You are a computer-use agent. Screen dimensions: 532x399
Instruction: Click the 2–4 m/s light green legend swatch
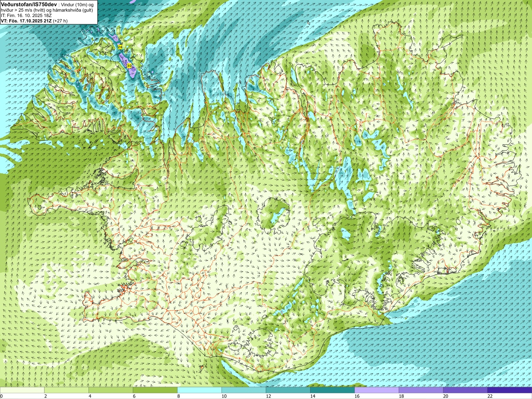(x=66, y=390)
